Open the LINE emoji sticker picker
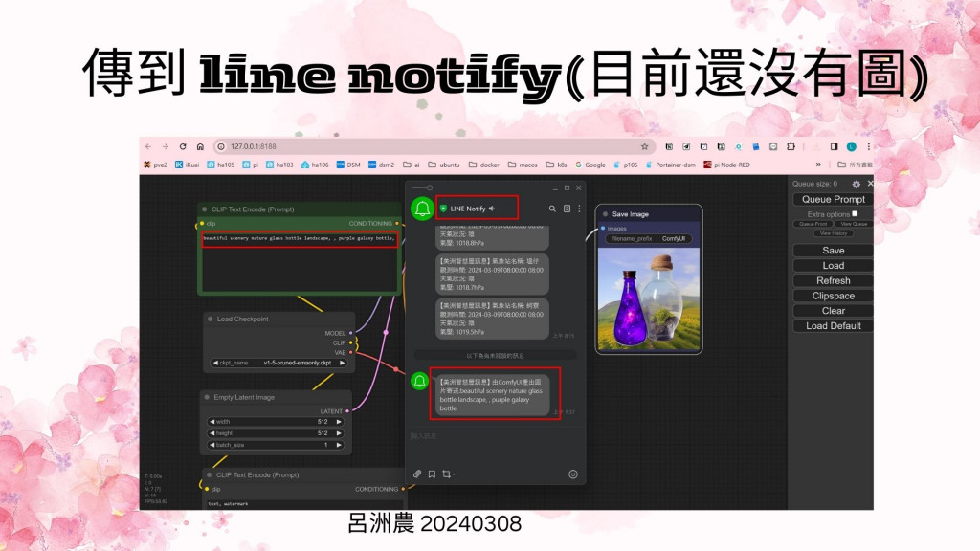The height and width of the screenshot is (551, 980). pos(573,474)
